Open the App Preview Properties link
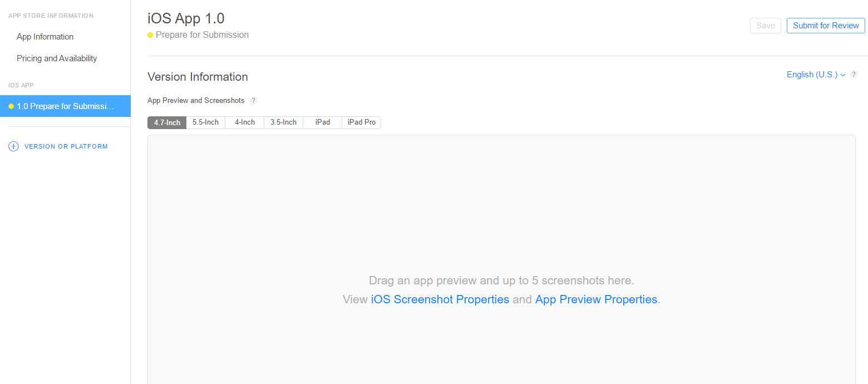The width and height of the screenshot is (868, 384). (596, 299)
